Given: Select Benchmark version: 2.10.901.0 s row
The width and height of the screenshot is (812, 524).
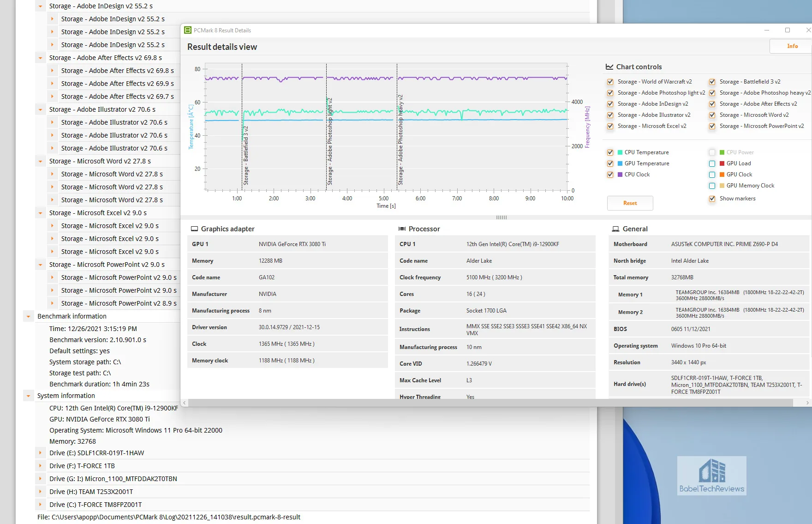Looking at the screenshot, I should point(98,340).
